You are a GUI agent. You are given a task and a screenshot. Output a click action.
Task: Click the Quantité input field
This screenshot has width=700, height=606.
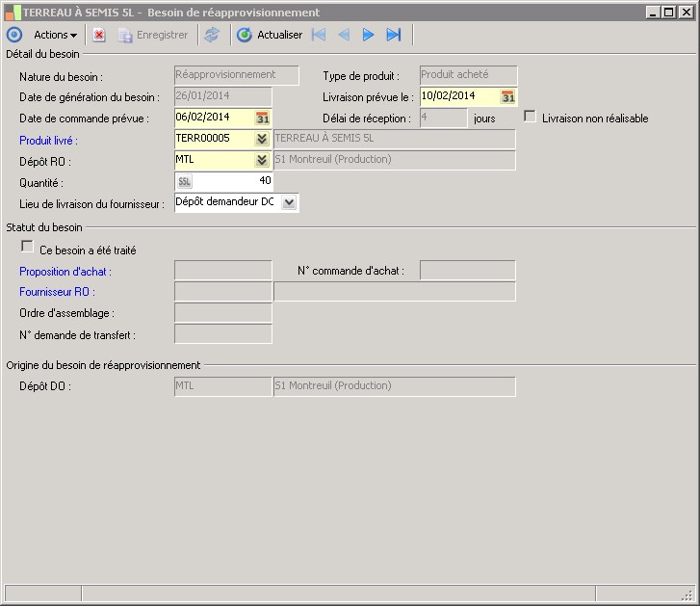(234, 181)
